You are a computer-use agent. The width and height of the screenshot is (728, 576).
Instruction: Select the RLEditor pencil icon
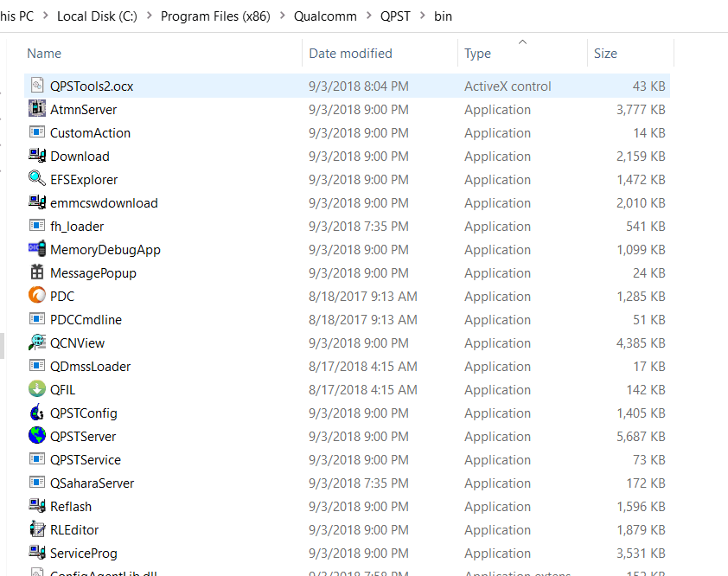36,529
